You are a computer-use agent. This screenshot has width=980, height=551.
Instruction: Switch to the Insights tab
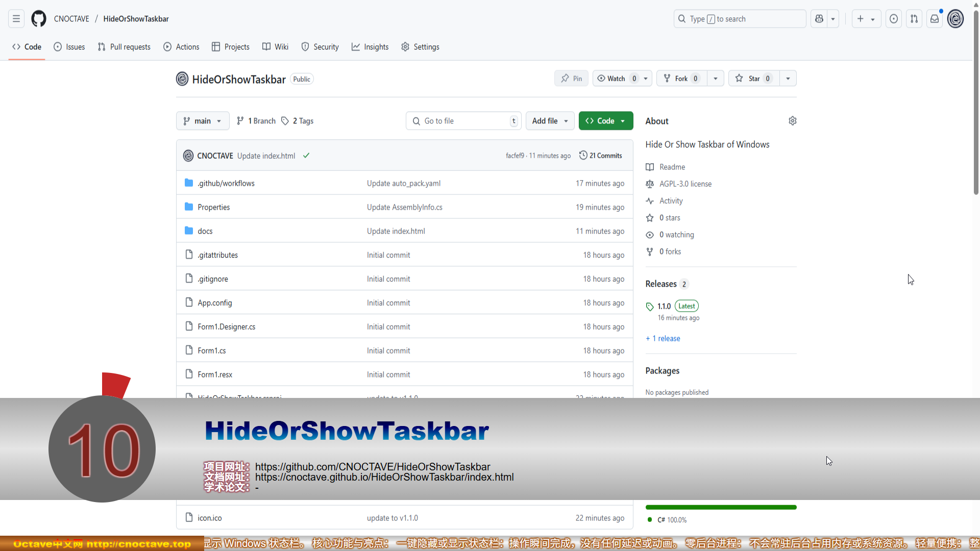pyautogui.click(x=370, y=47)
